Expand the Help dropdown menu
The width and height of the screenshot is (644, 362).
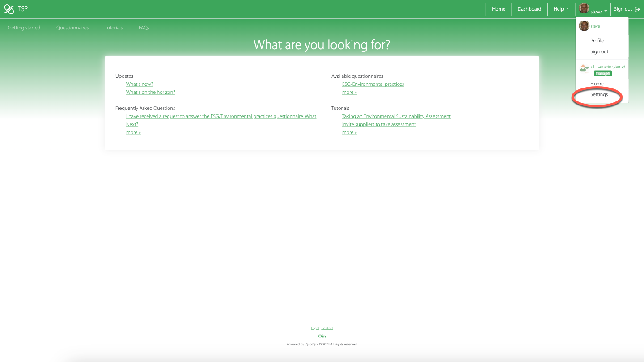coord(561,9)
